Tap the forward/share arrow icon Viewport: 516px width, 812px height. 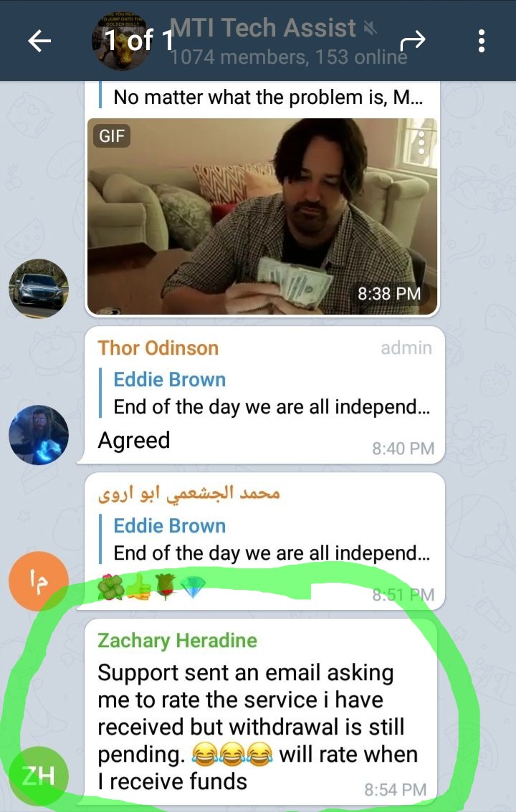pyautogui.click(x=412, y=41)
